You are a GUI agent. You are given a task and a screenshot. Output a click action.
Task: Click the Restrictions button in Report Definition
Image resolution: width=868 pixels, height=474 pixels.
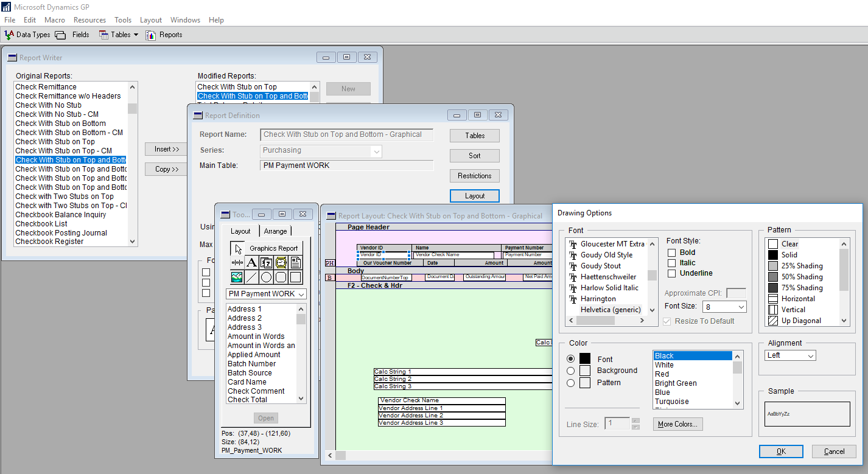[475, 176]
